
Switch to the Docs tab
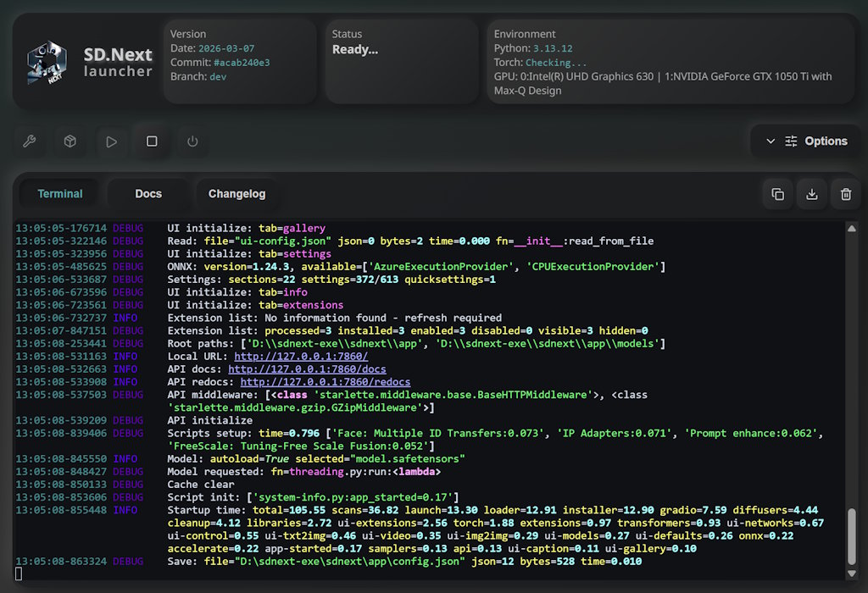[147, 193]
